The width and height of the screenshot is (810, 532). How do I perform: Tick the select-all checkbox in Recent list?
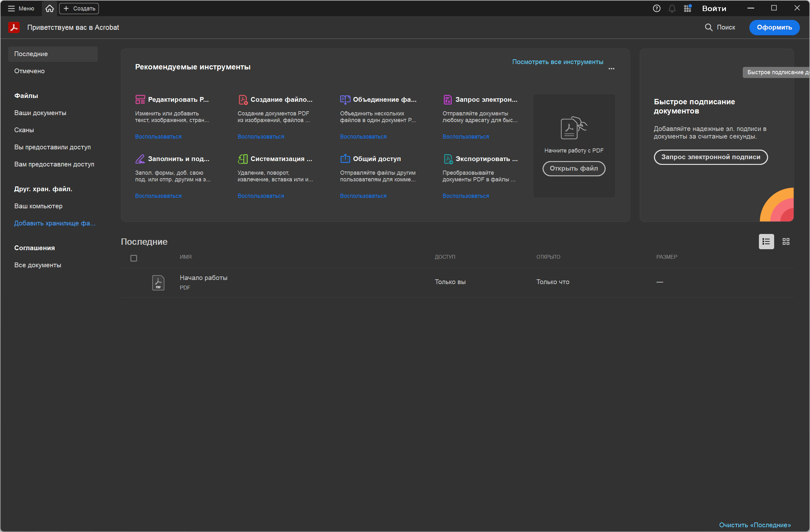(x=134, y=258)
